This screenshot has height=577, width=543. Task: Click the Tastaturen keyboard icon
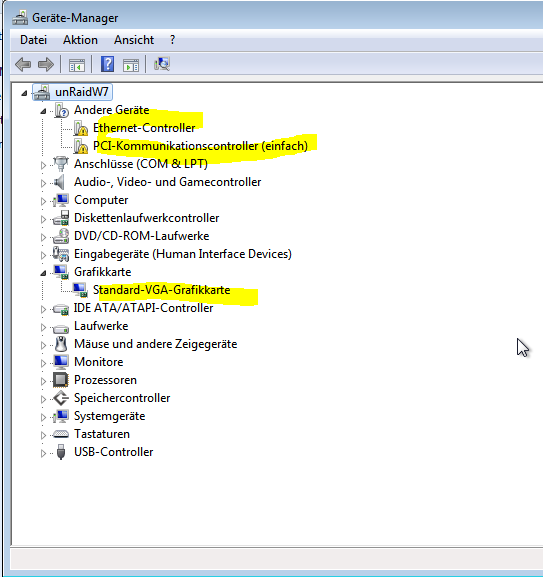(x=61, y=434)
